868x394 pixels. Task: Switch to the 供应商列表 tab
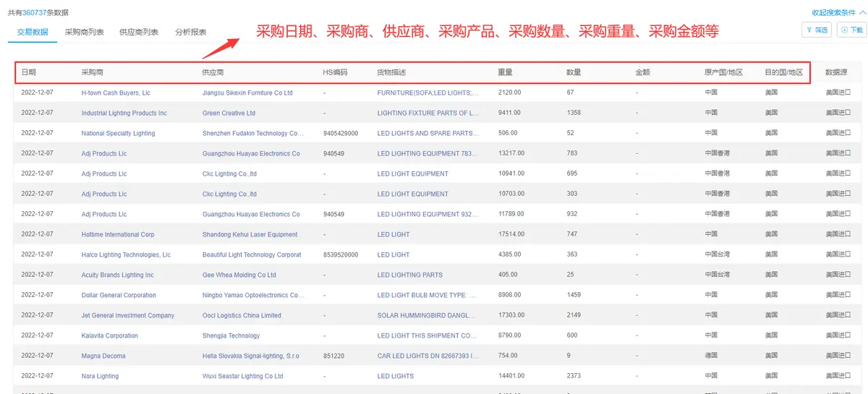click(x=139, y=32)
